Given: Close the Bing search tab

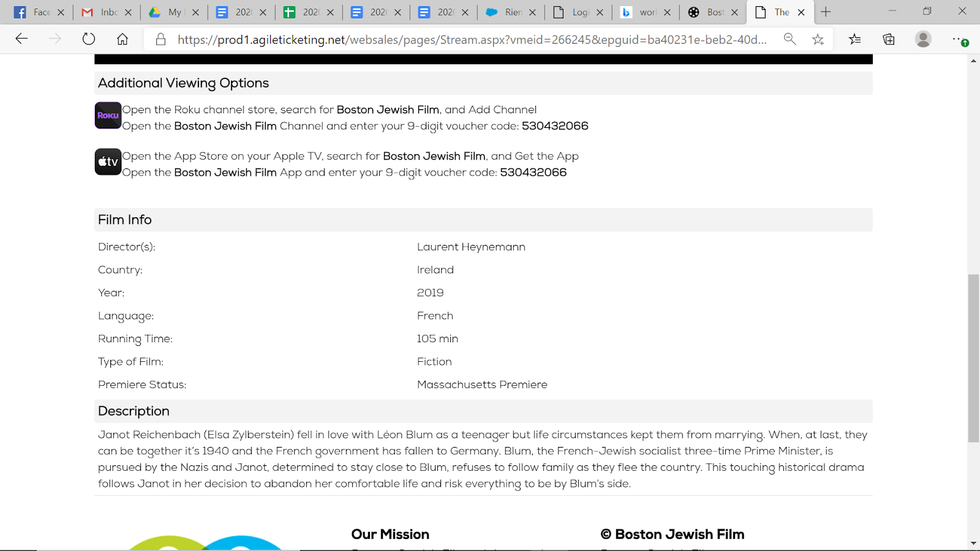Looking at the screenshot, I should pos(667,12).
